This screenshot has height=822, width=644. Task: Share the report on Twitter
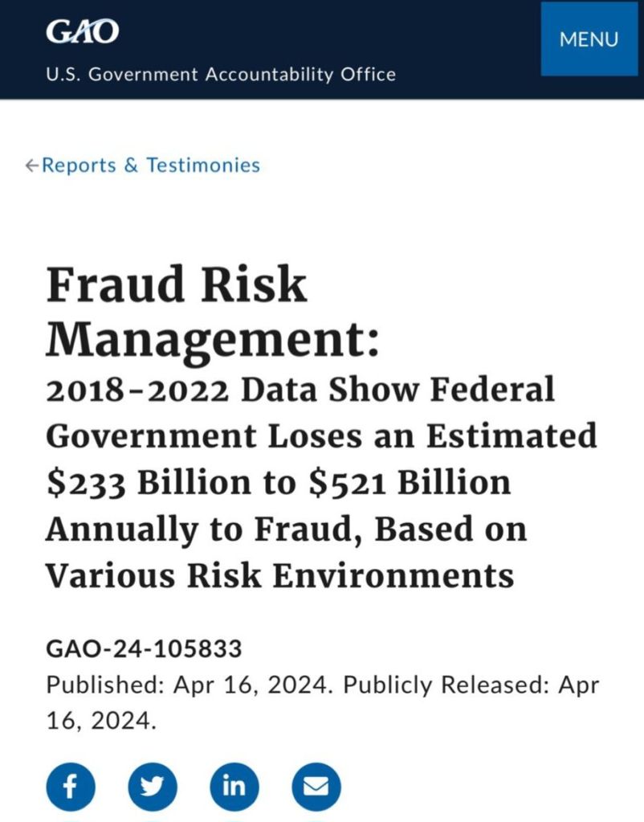[152, 785]
